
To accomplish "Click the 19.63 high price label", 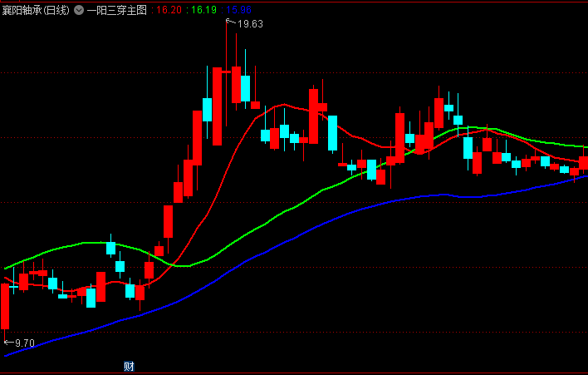I will tap(251, 24).
